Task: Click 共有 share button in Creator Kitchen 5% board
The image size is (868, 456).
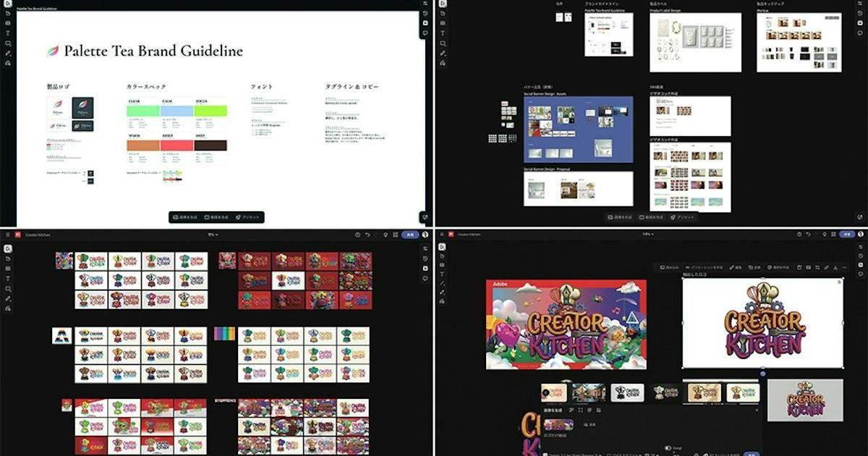Action: [409, 235]
